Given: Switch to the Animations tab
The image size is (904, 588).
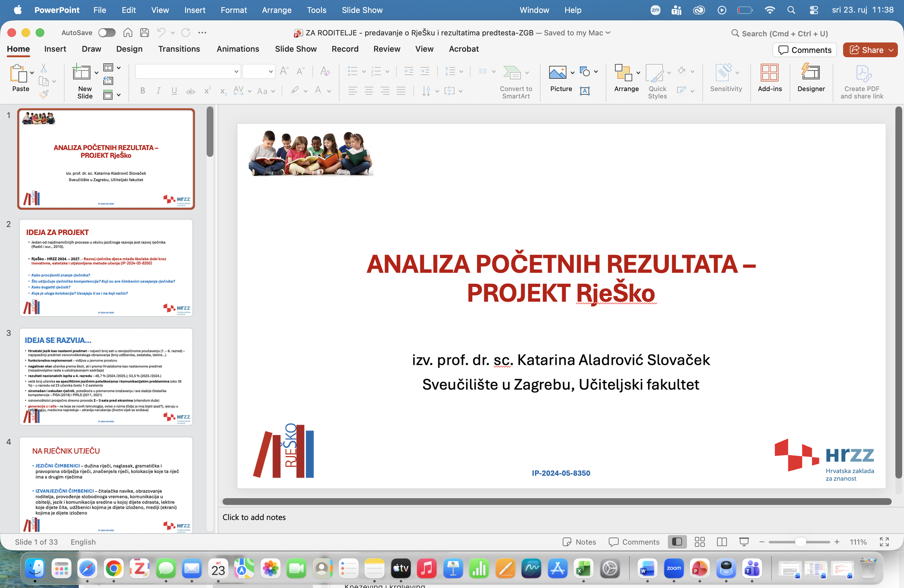Looking at the screenshot, I should point(238,49).
